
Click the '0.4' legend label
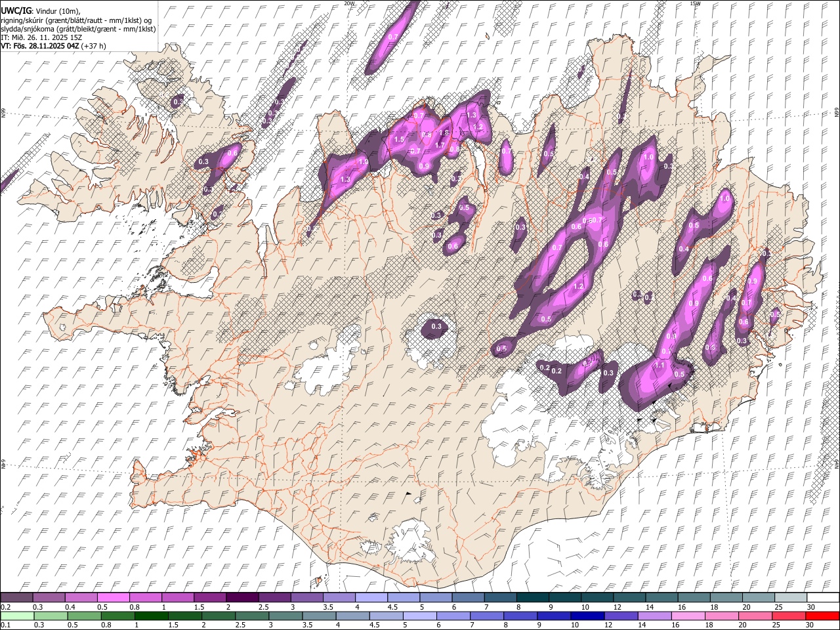point(70,607)
